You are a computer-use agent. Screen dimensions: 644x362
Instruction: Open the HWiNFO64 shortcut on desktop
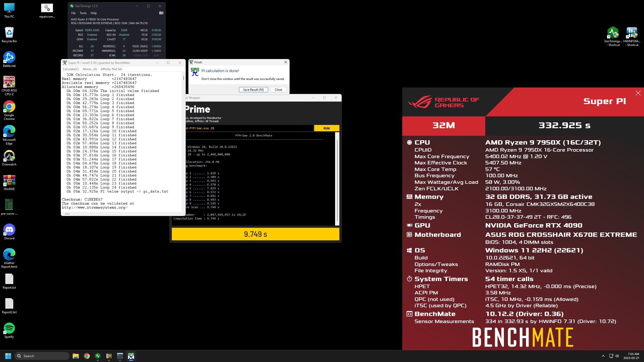(x=632, y=37)
